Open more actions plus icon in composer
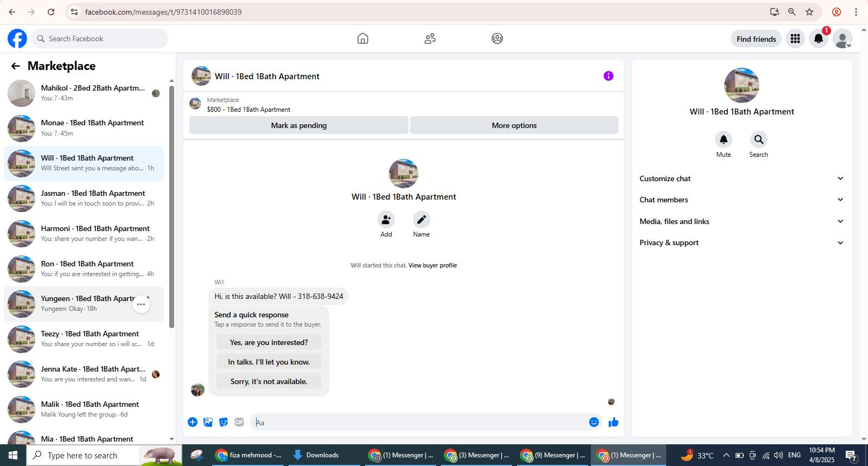868x466 pixels. tap(193, 422)
